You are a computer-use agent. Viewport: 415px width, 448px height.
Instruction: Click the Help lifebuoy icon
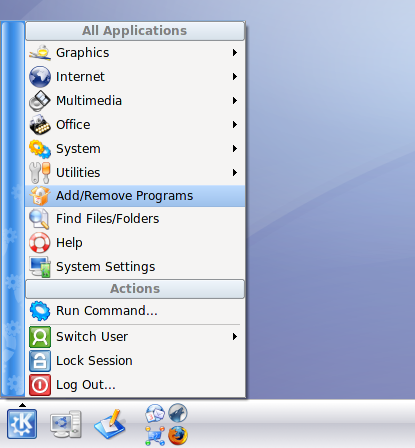tap(40, 243)
